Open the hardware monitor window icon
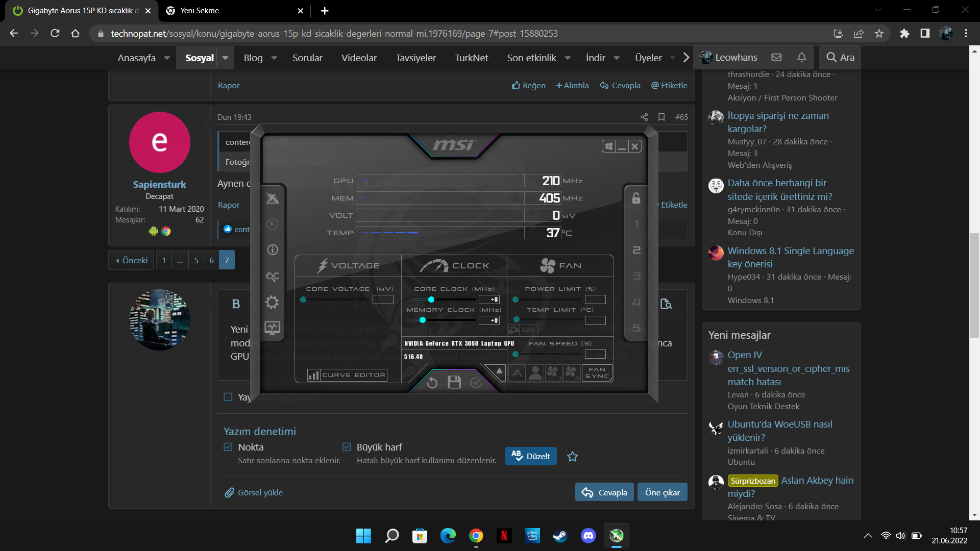 (x=272, y=328)
